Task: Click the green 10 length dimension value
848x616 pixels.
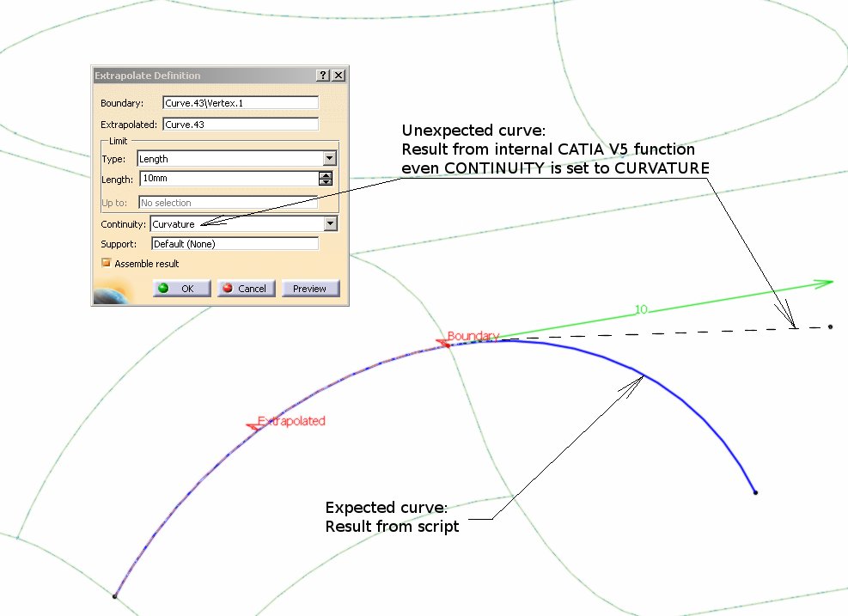Action: pos(641,309)
